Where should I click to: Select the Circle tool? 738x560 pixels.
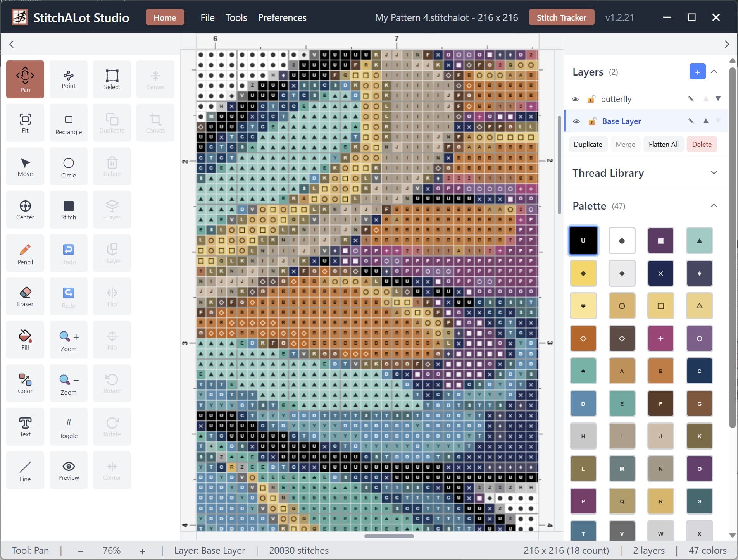click(x=69, y=166)
